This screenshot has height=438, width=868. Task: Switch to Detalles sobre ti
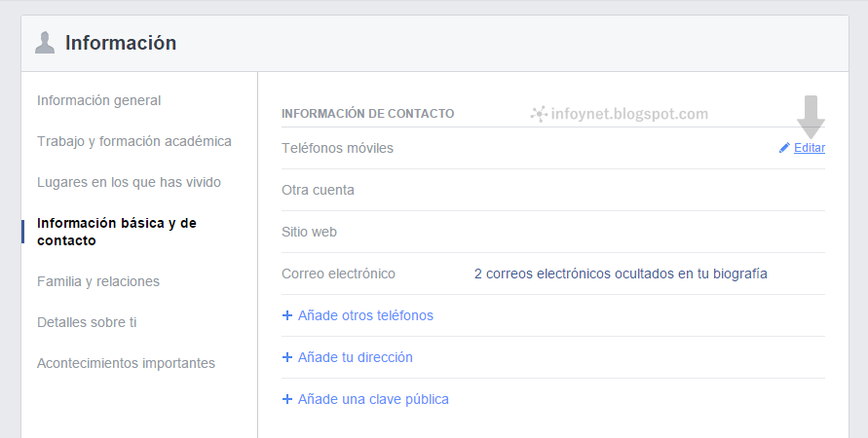(87, 322)
